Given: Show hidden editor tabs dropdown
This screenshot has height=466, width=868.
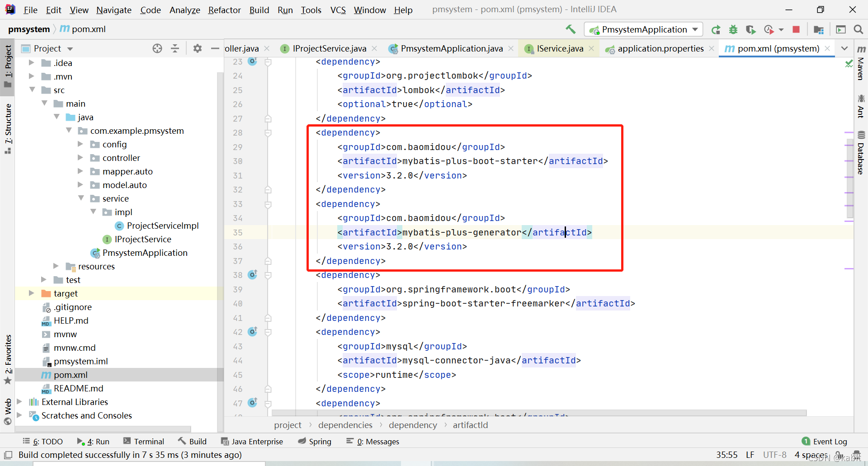Looking at the screenshot, I should (x=844, y=48).
